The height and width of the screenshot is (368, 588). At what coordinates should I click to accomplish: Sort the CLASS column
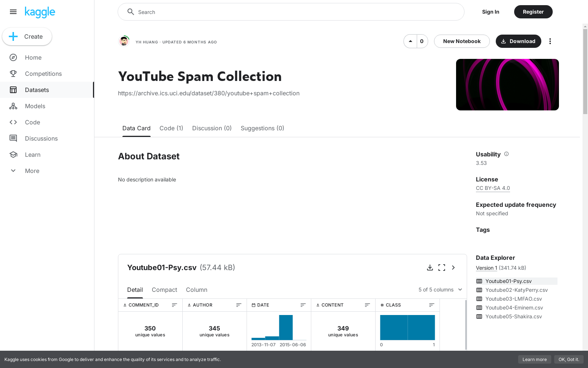[432, 305]
